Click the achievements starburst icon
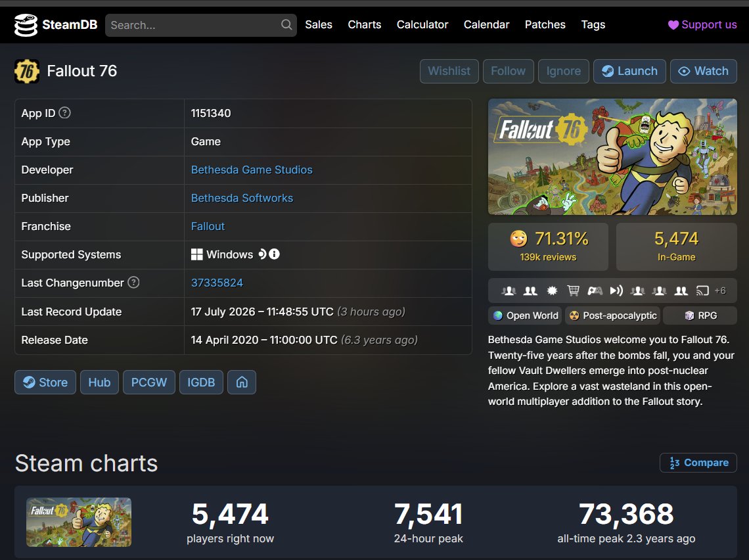 click(x=552, y=291)
